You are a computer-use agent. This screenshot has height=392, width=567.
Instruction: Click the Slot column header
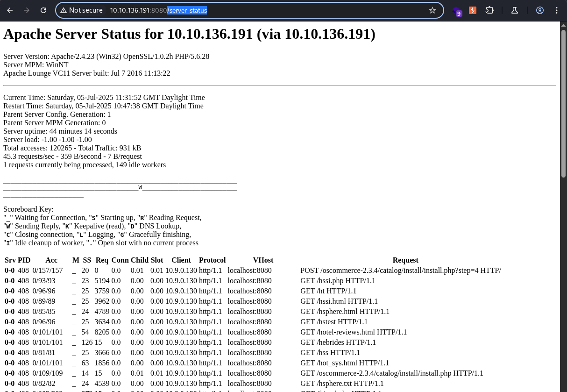157,260
